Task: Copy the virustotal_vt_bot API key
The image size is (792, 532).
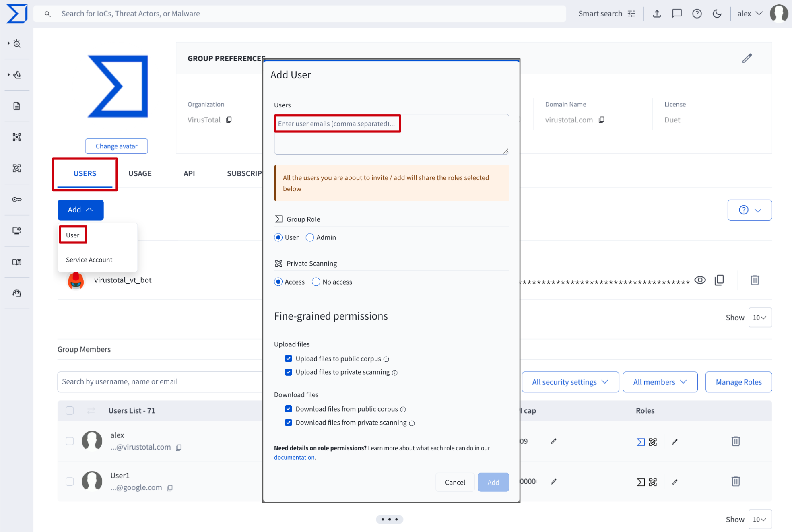Action: 719,280
